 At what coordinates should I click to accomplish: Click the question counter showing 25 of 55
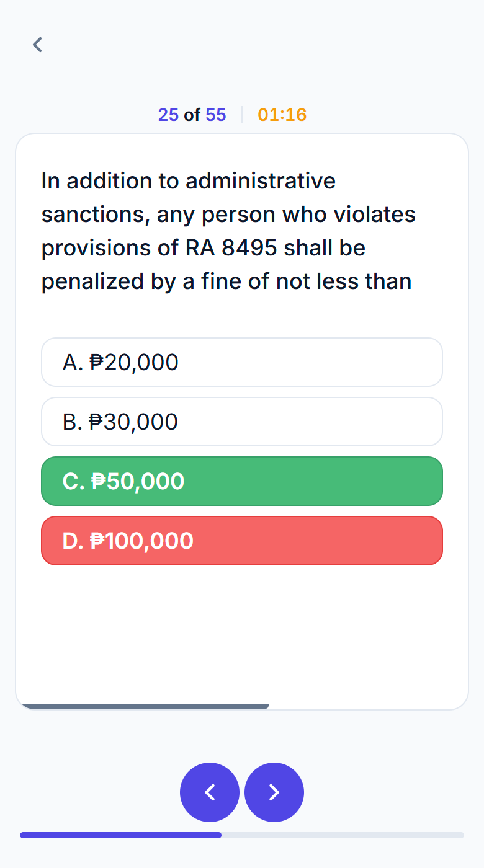(x=192, y=115)
